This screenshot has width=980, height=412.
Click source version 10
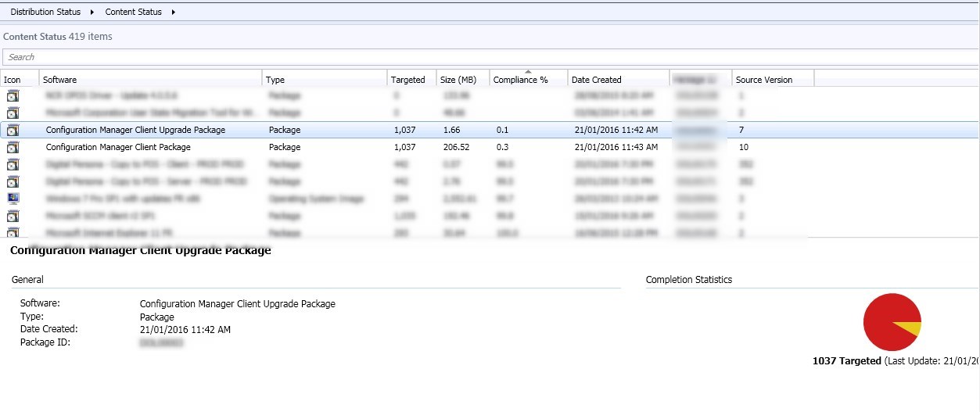pyautogui.click(x=743, y=147)
